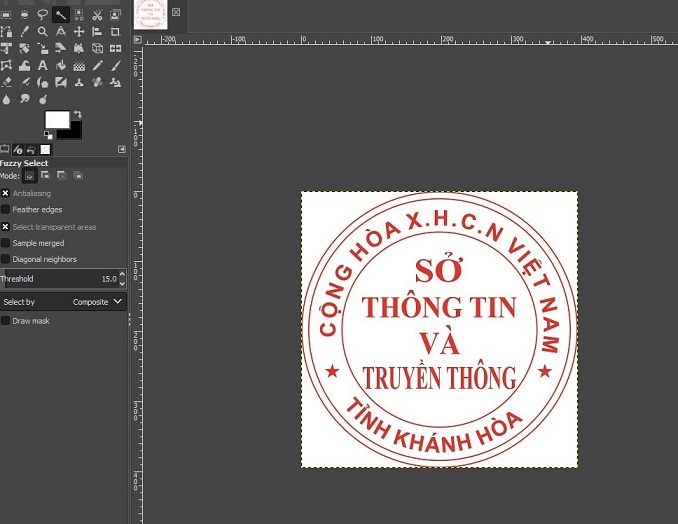Swap foreground and background colors
The width and height of the screenshot is (678, 524).
(77, 115)
